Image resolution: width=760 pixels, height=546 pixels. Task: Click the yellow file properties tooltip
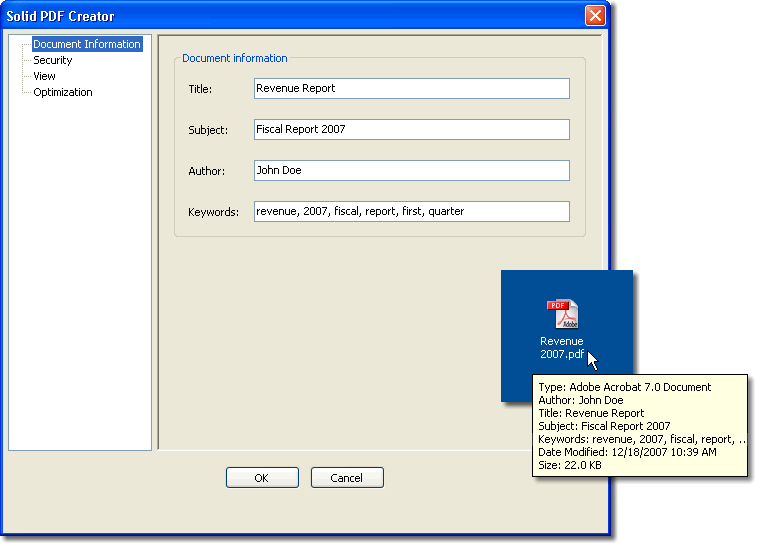[640, 425]
